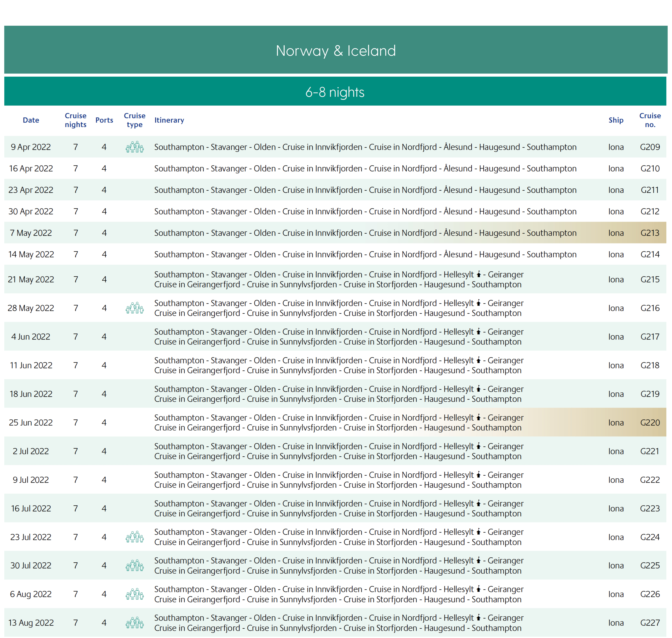
Task: Click cruise number G217
Action: click(x=650, y=337)
